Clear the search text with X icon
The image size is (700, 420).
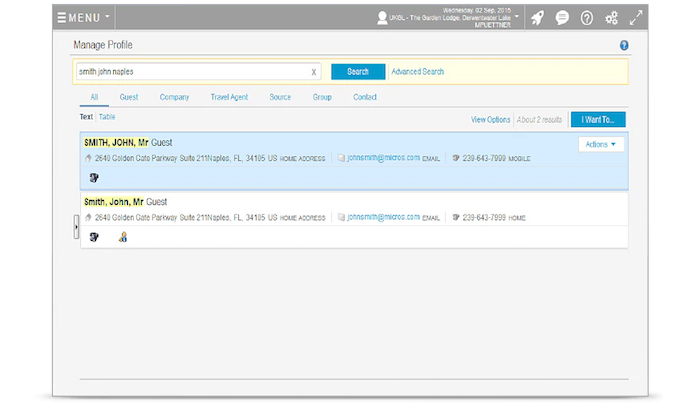(x=314, y=72)
